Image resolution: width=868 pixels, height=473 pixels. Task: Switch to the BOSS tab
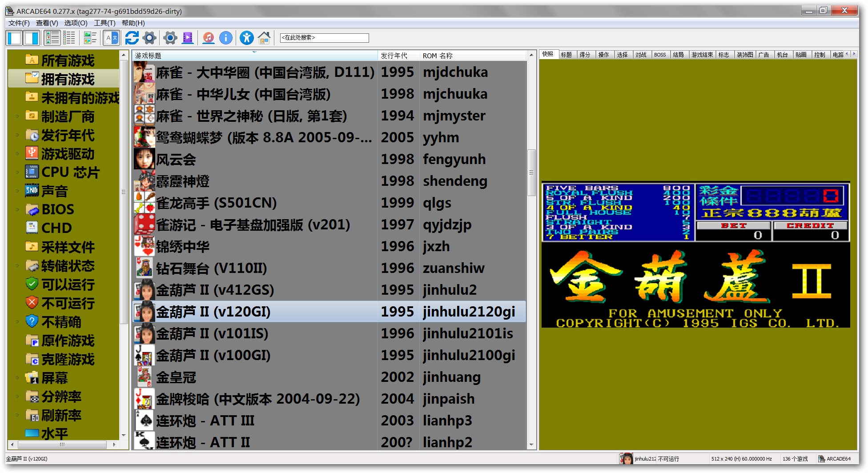click(x=660, y=55)
